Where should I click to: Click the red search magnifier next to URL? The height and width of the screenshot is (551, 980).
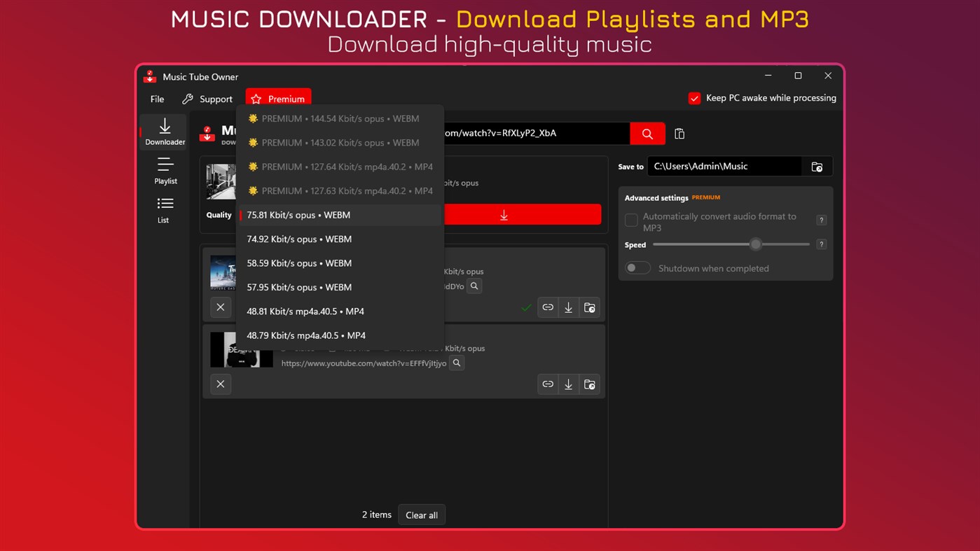(x=647, y=133)
